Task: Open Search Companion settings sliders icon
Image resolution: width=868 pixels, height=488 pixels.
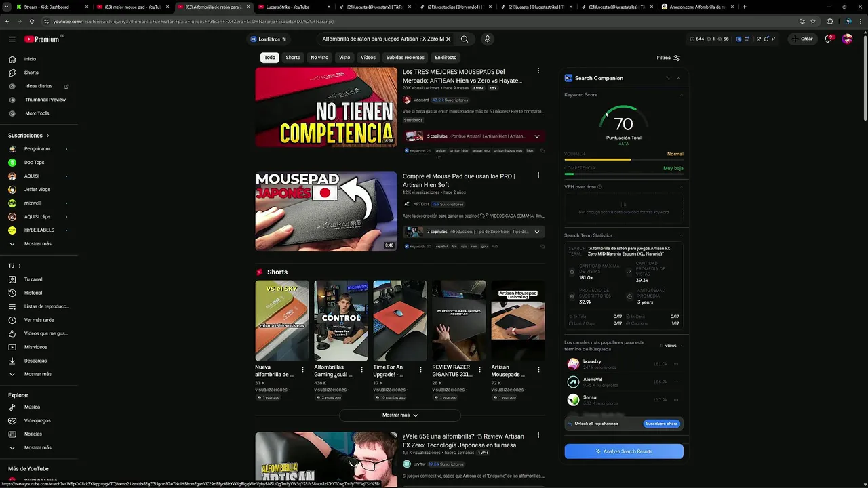Action: tap(668, 78)
